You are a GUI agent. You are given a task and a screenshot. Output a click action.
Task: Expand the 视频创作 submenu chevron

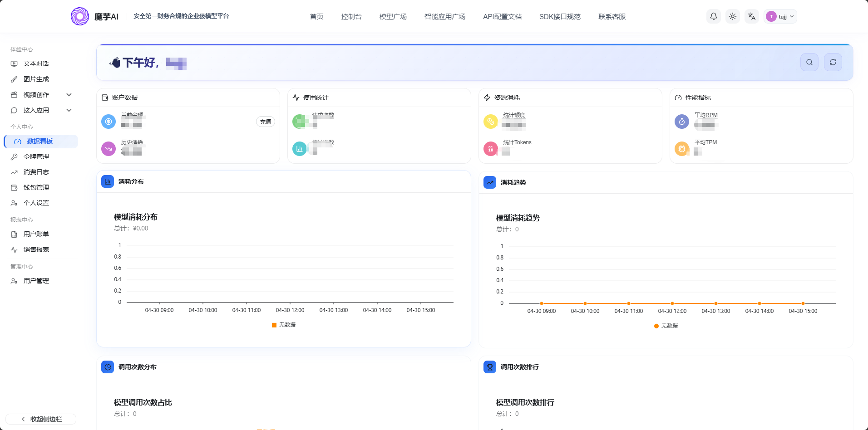click(69, 95)
